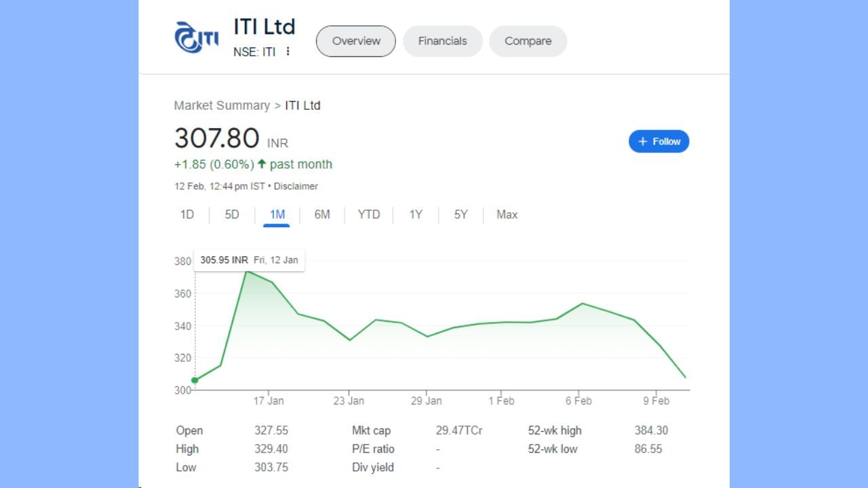This screenshot has height=488, width=868.
Task: Click the green up arrow next to past month
Action: (262, 164)
